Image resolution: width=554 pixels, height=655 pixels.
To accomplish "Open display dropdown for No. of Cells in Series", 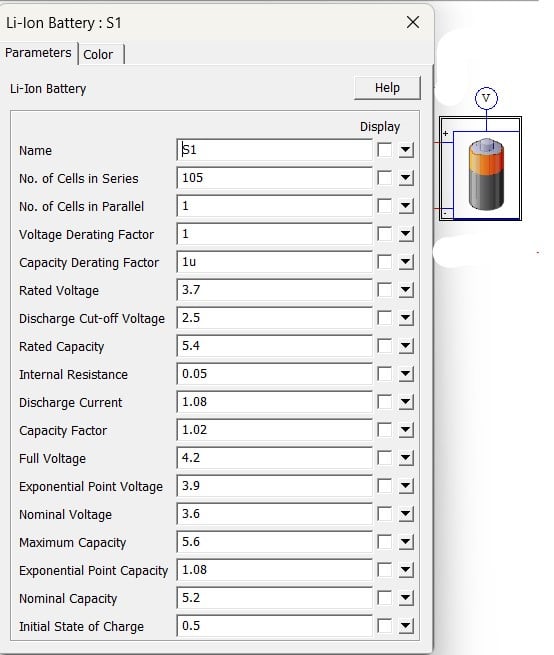I will [406, 178].
